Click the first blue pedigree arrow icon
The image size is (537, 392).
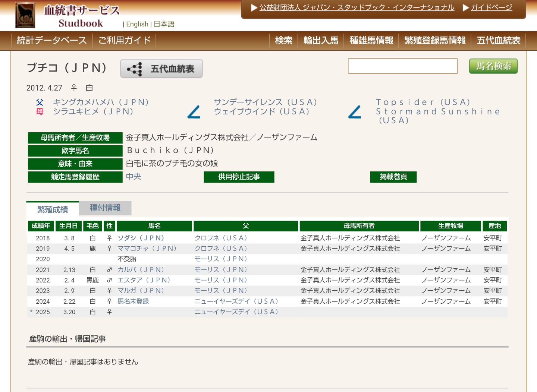194,112
